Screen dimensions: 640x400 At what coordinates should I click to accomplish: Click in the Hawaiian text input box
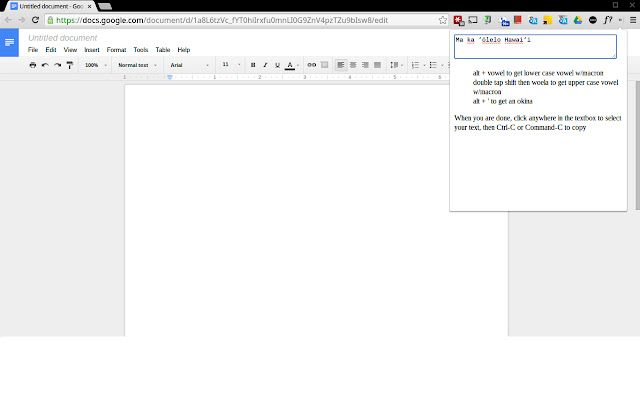pos(535,46)
